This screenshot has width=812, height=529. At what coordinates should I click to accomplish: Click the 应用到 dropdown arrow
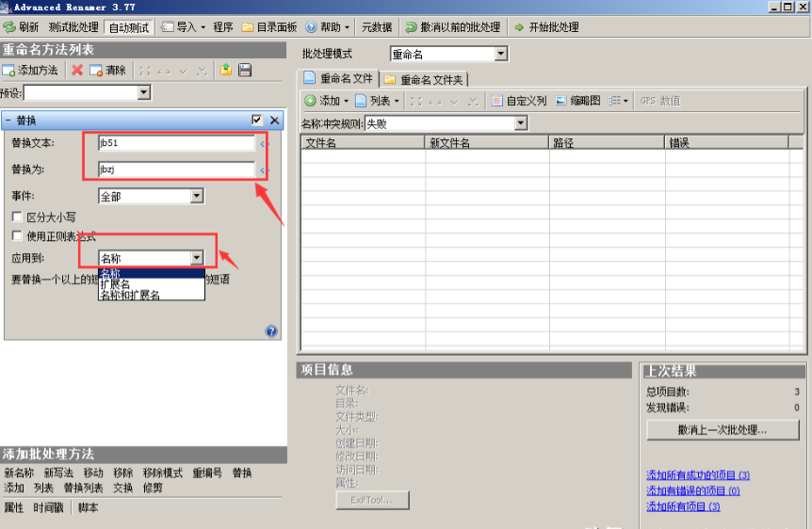pyautogui.click(x=197, y=258)
